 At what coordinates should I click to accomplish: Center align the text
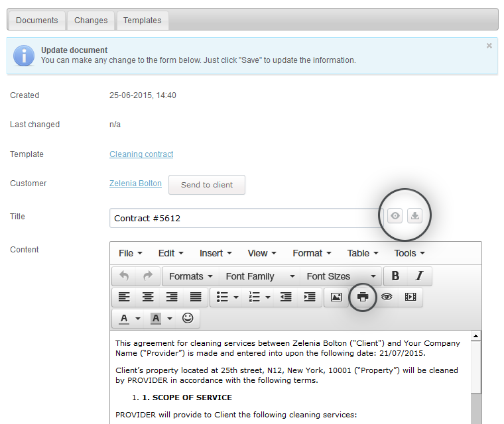[x=148, y=297]
